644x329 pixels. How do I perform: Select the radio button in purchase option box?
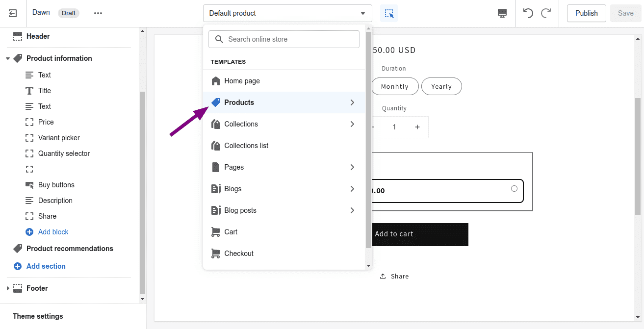pos(514,189)
